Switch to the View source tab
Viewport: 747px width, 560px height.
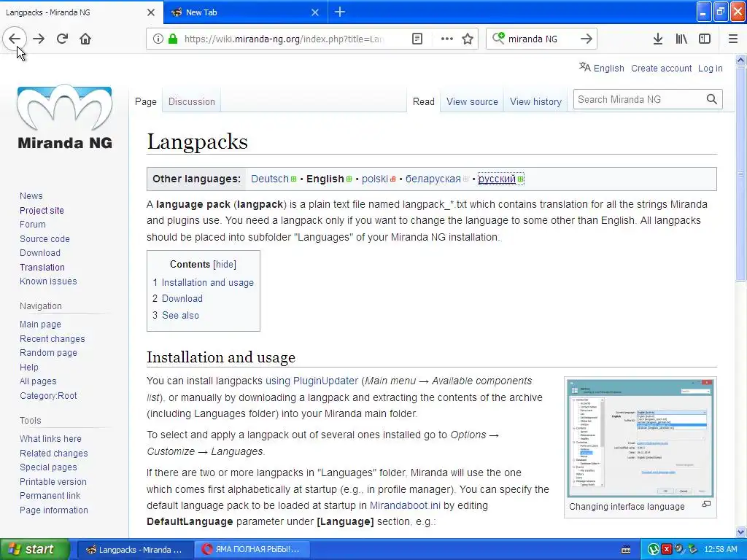[x=472, y=101]
